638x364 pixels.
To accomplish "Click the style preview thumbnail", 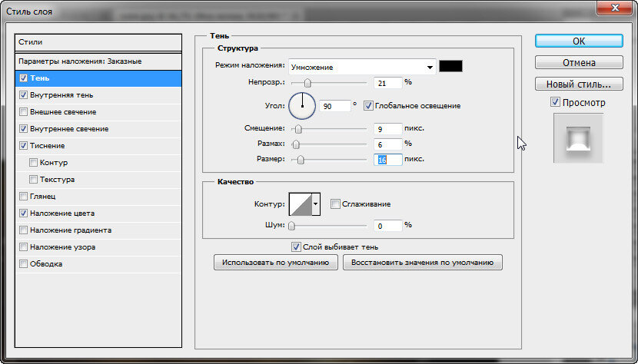I will pos(578,138).
